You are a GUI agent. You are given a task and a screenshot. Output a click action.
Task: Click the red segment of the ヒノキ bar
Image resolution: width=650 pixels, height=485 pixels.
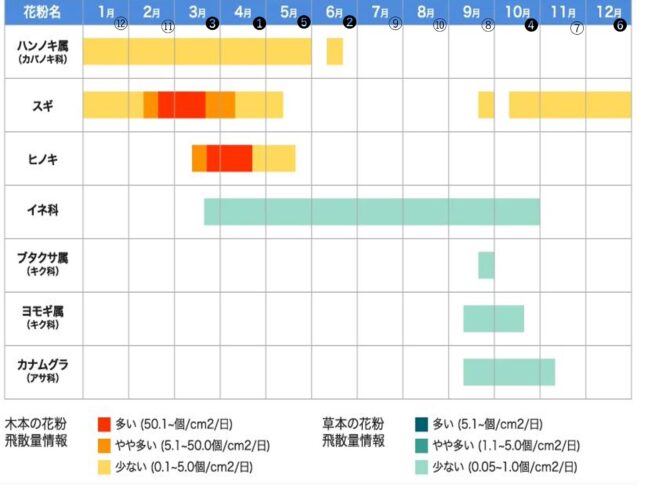(x=229, y=158)
